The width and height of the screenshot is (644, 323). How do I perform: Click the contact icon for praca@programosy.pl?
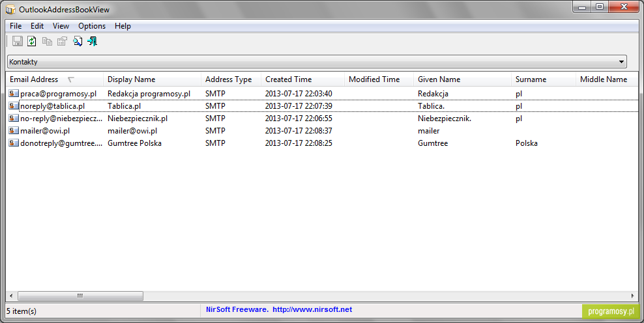(x=14, y=94)
